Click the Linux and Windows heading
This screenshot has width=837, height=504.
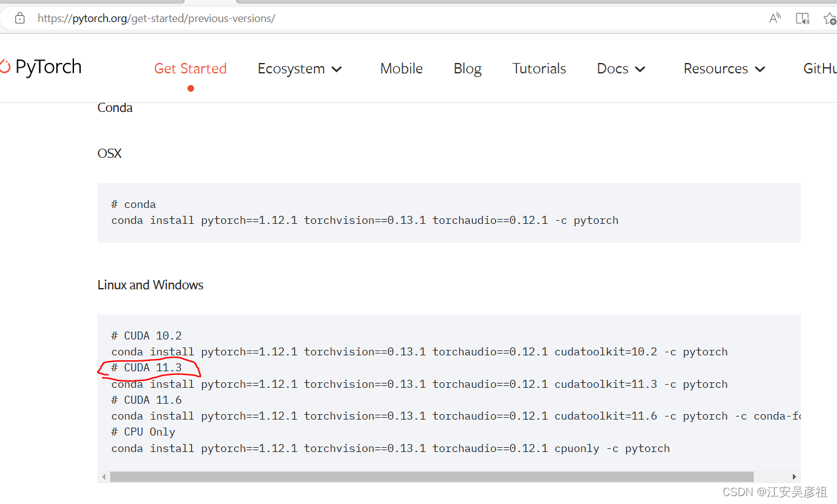point(151,285)
